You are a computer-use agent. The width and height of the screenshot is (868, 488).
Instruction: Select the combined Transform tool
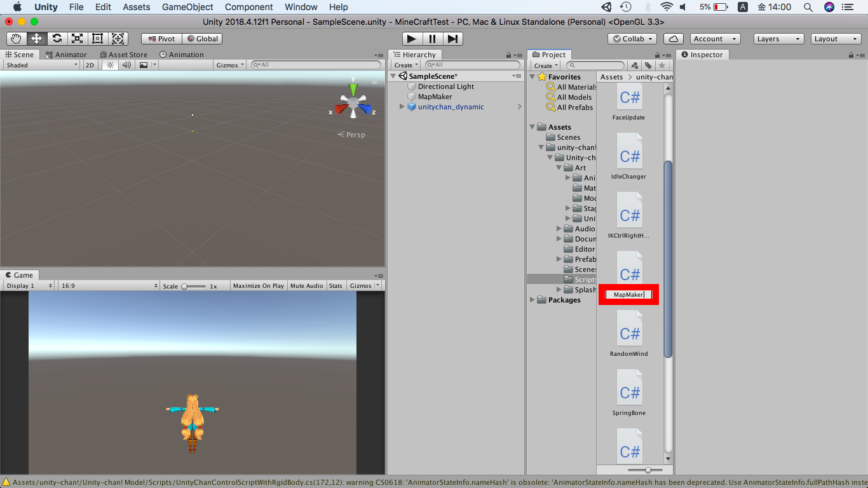click(x=118, y=39)
